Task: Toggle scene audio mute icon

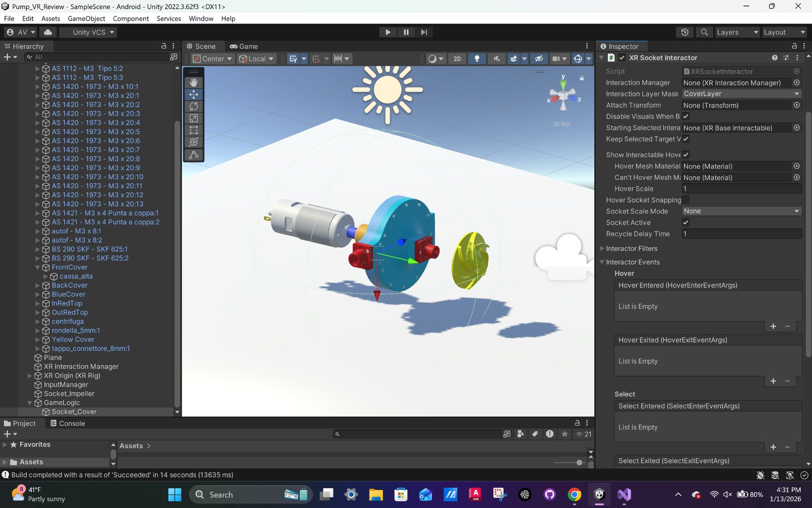Action: (x=496, y=59)
